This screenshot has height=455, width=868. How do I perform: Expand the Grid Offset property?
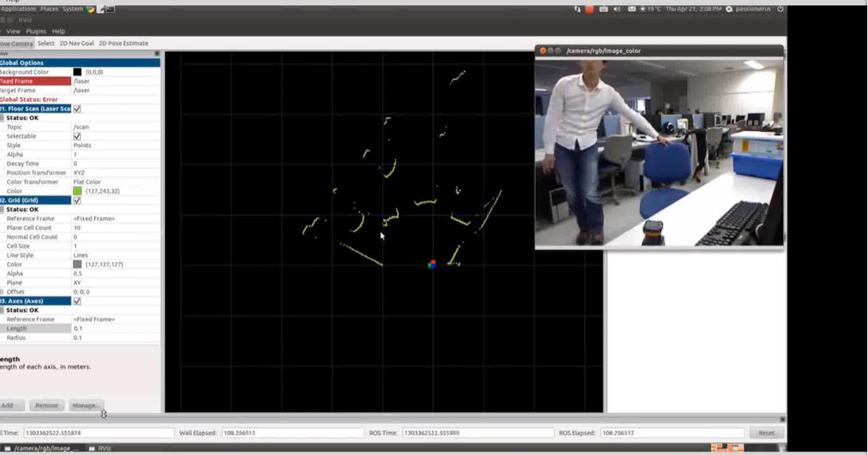(2, 291)
